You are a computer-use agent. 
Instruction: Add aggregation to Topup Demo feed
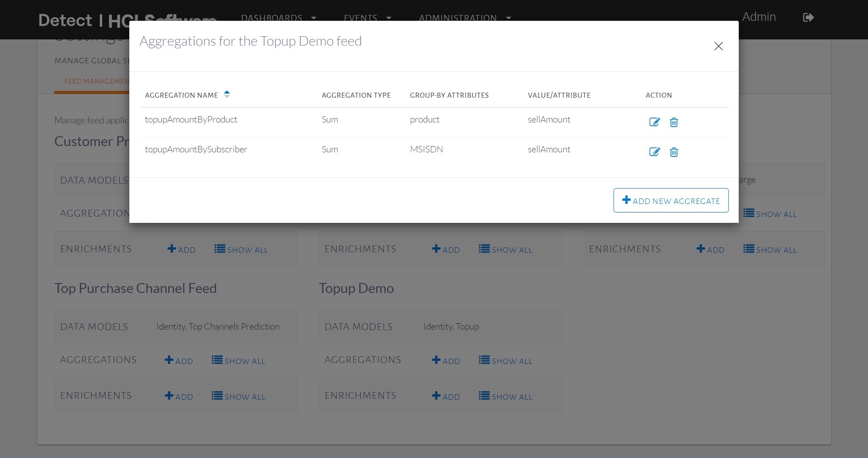446,360
